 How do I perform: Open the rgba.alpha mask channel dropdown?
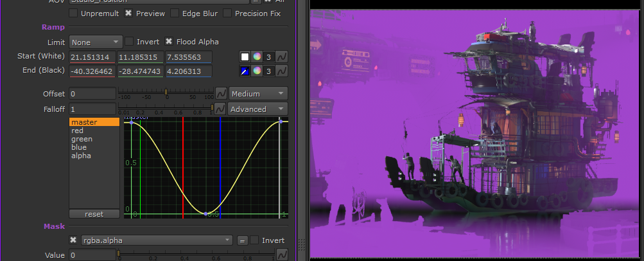tap(157, 240)
